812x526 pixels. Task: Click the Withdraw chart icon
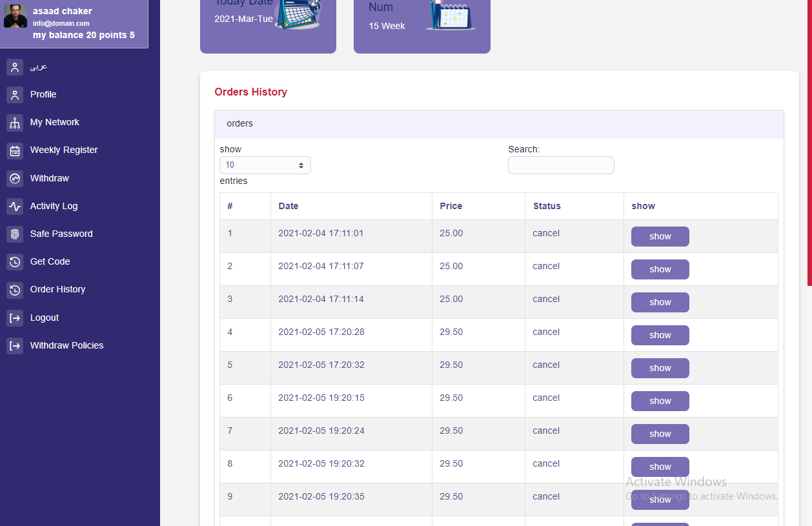point(15,179)
